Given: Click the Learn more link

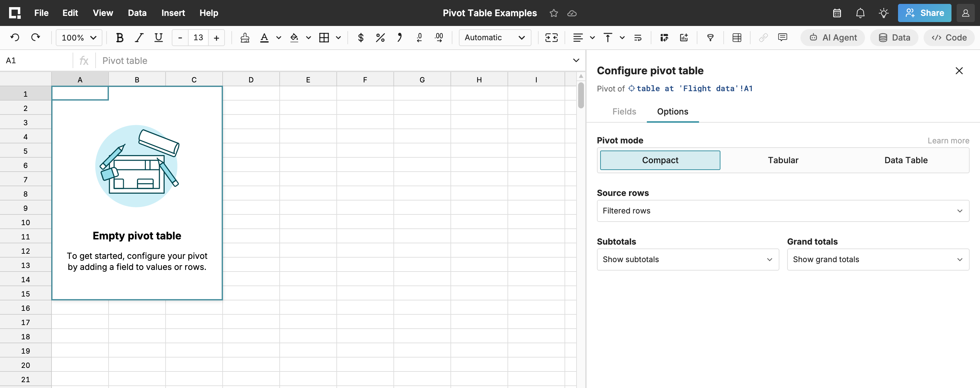Looking at the screenshot, I should pyautogui.click(x=948, y=141).
